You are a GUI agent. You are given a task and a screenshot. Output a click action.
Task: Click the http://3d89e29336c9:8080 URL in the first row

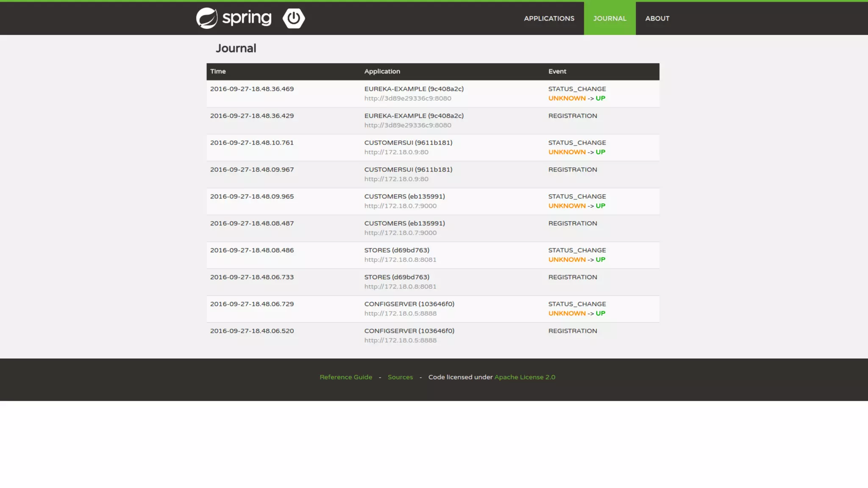point(407,98)
